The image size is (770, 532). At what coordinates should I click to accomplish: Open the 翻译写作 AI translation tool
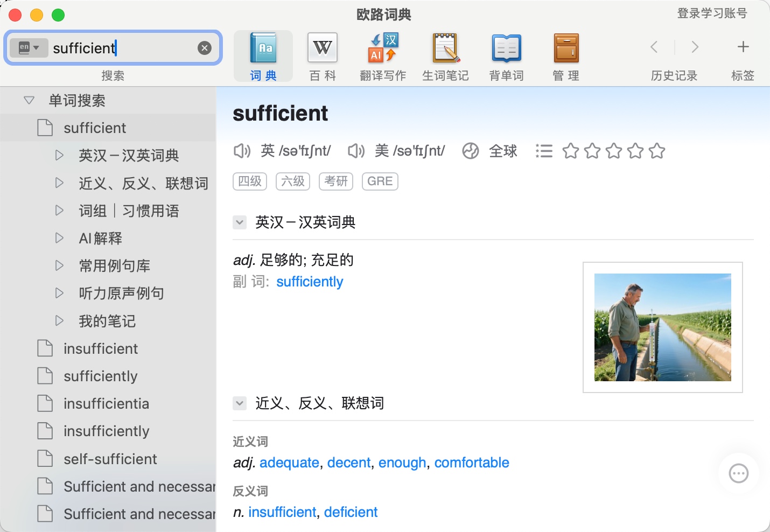coord(383,48)
